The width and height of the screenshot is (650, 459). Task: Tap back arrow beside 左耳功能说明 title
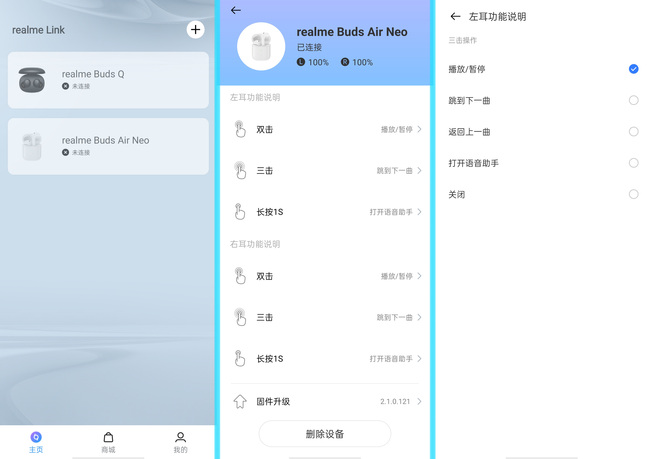pos(455,16)
